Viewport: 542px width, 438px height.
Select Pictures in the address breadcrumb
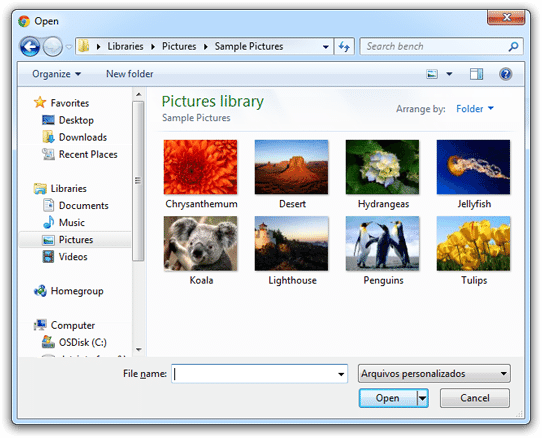click(179, 46)
